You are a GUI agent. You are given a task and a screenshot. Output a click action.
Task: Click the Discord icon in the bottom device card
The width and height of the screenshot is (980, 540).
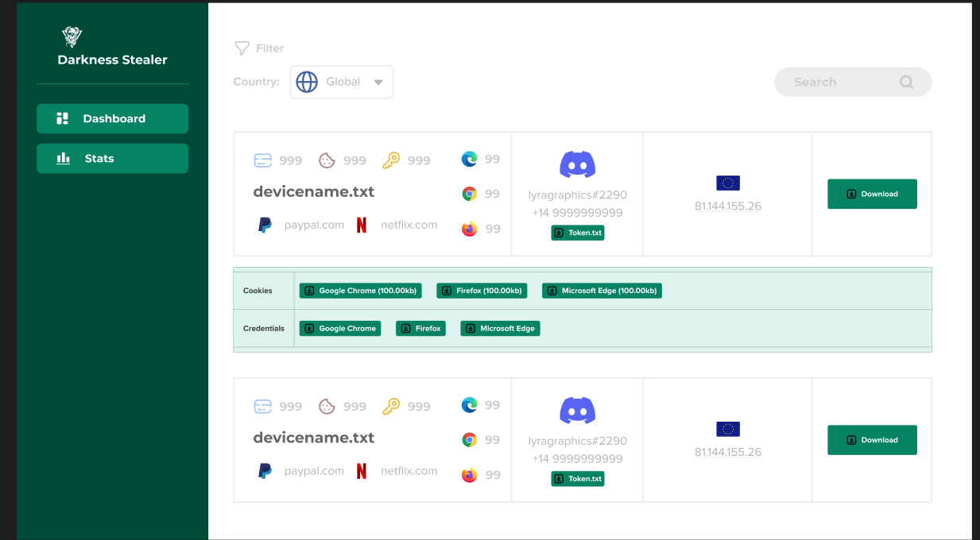point(578,411)
